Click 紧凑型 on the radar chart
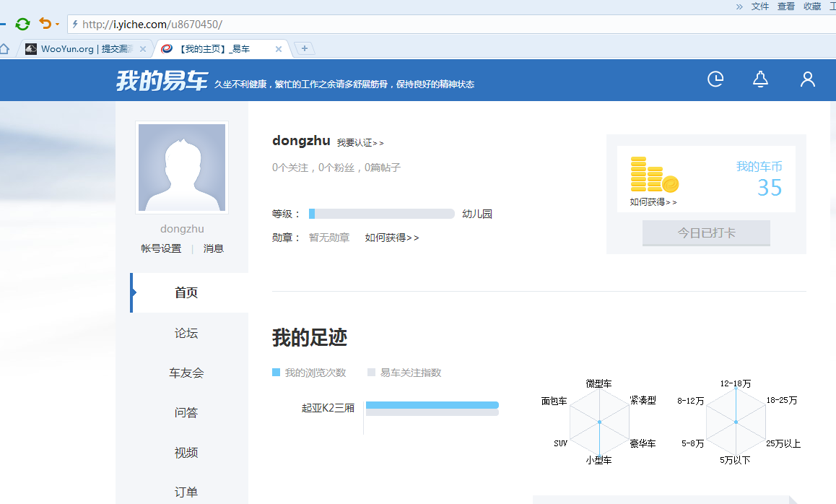The image size is (836, 504). pyautogui.click(x=643, y=401)
